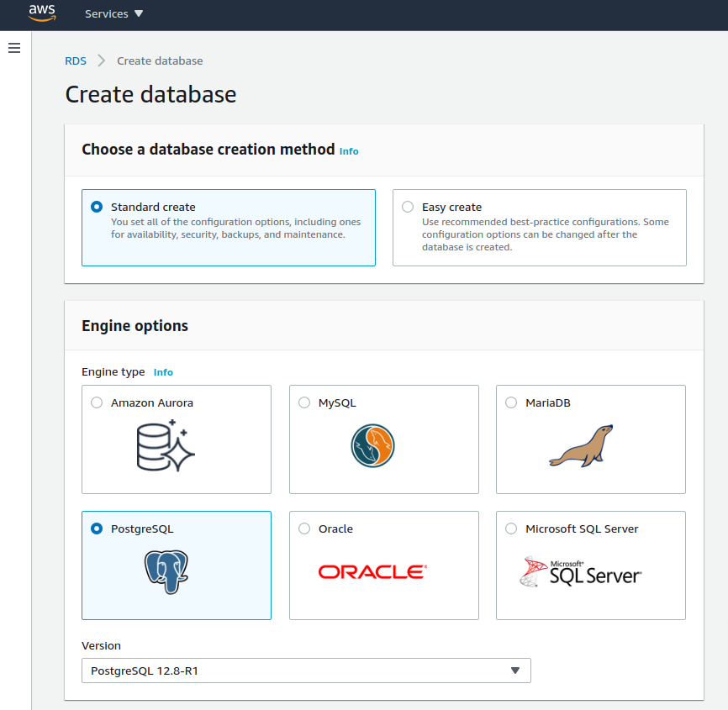Click the Choose a database creation method heading
This screenshot has height=710, width=728.
click(208, 150)
